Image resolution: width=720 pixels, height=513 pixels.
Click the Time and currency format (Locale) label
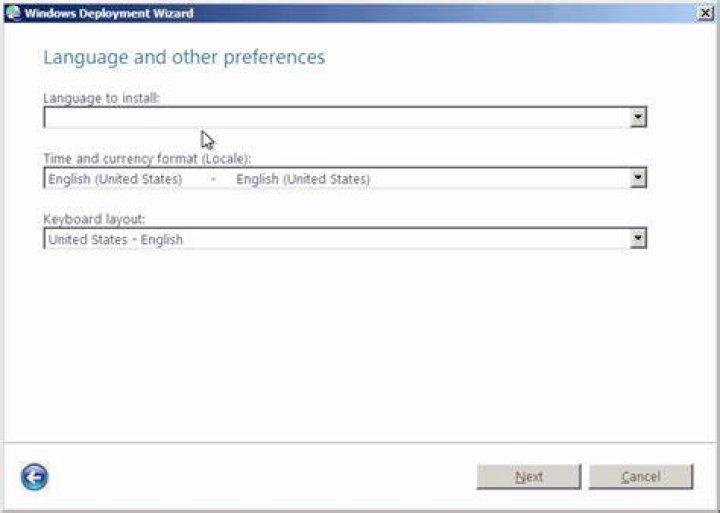(147, 158)
